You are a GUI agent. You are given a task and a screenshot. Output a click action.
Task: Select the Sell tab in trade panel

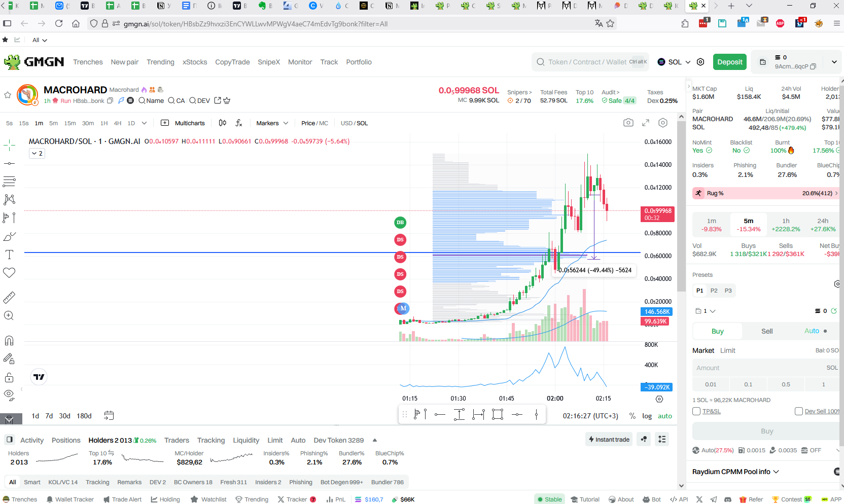(767, 331)
